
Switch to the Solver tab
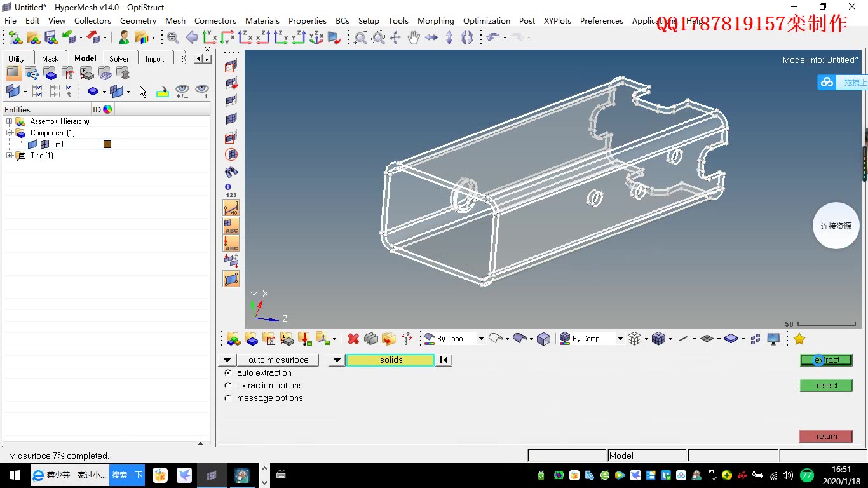point(119,58)
